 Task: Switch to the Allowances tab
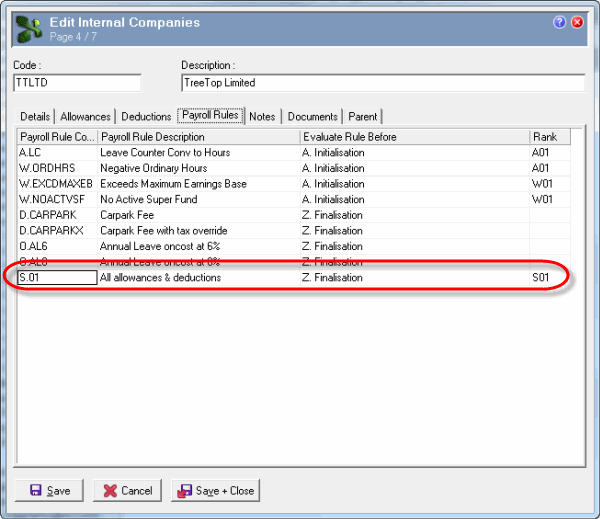(x=86, y=117)
